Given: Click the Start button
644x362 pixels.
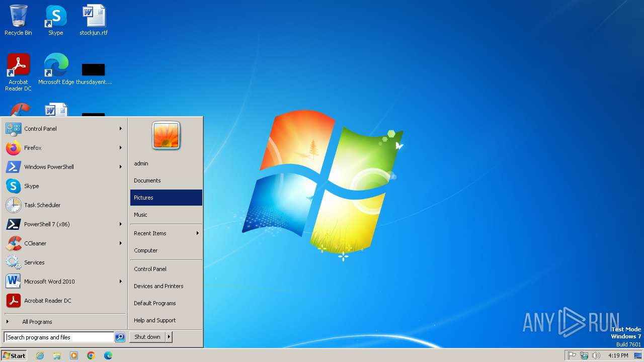Looking at the screenshot, I should point(14,355).
